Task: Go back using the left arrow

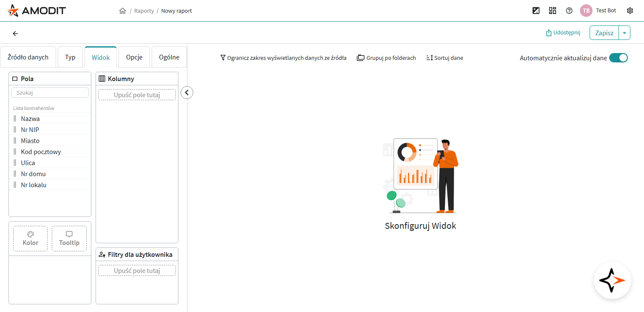Action: point(15,34)
